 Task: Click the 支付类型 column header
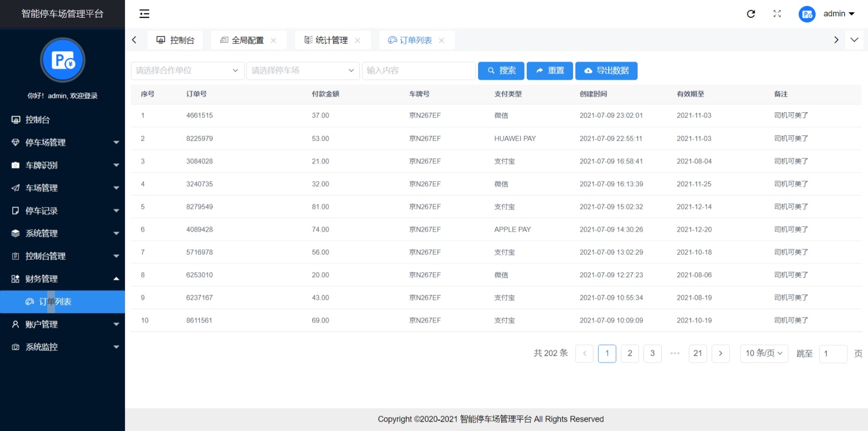[508, 94]
